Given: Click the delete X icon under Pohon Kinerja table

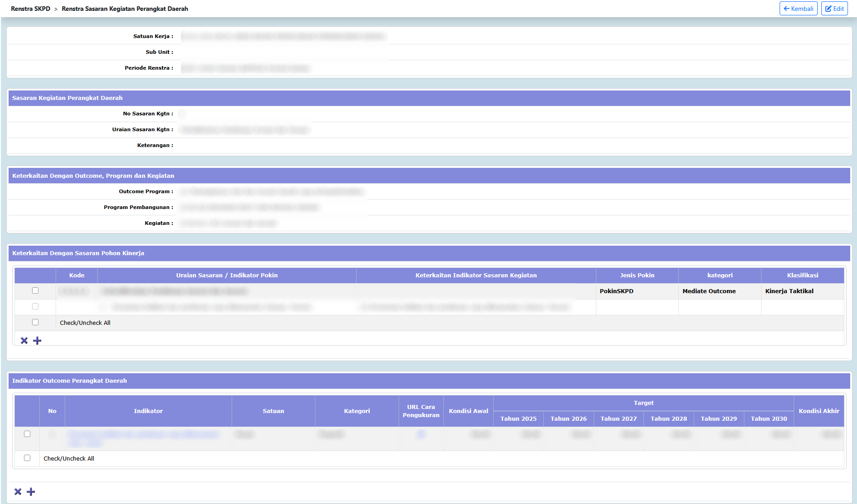Looking at the screenshot, I should (24, 341).
